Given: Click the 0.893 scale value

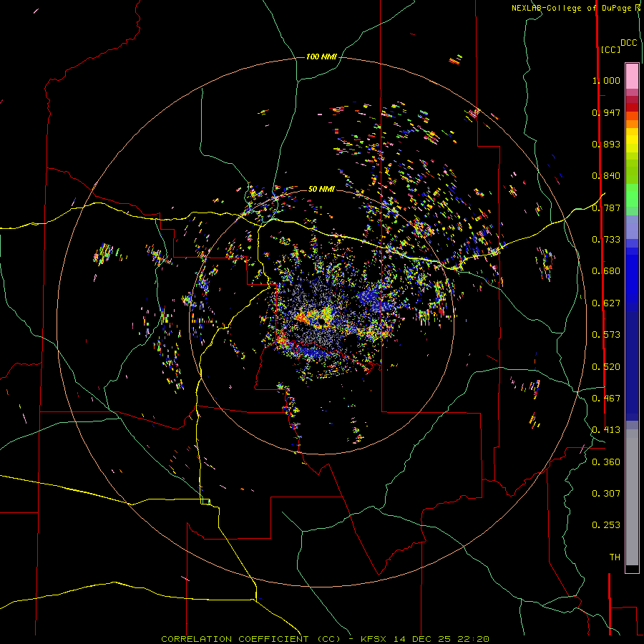Looking at the screenshot, I should pyautogui.click(x=606, y=144).
